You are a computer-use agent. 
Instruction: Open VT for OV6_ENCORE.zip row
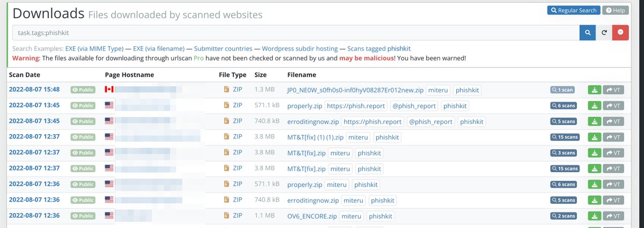[x=613, y=216]
